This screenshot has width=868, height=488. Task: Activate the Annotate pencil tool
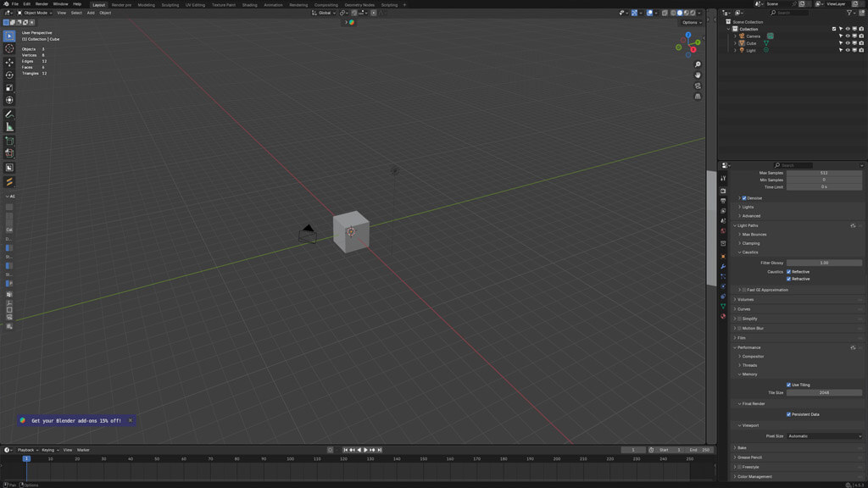(x=9, y=114)
